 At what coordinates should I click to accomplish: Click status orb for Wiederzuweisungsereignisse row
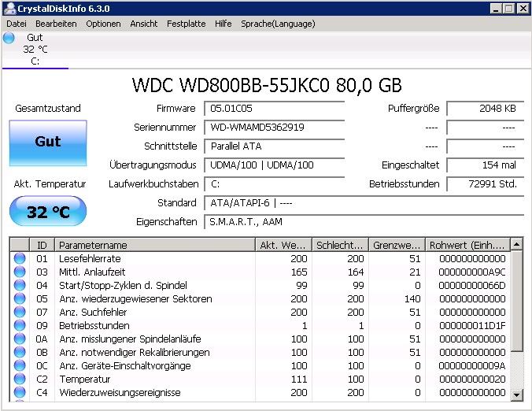click(x=20, y=392)
